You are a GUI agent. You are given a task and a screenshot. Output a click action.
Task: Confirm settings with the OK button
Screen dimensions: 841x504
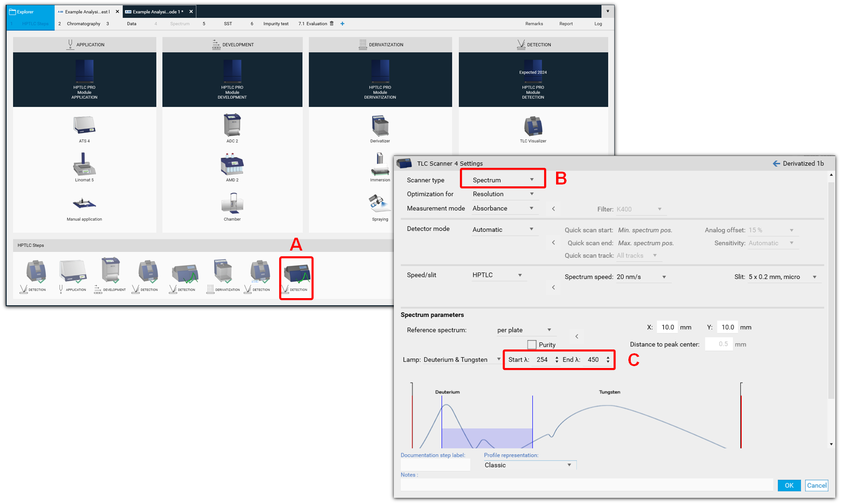click(x=789, y=485)
